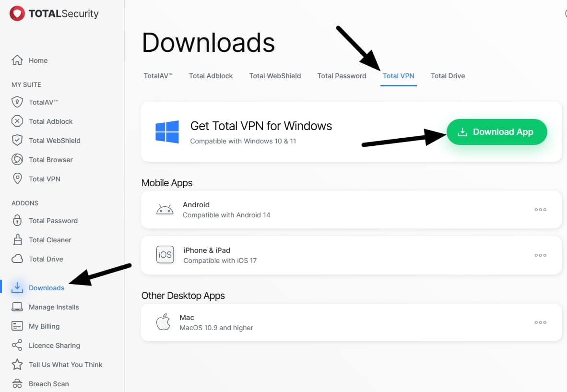This screenshot has height=392, width=567.
Task: Open Total Password under Addons
Action: (53, 221)
